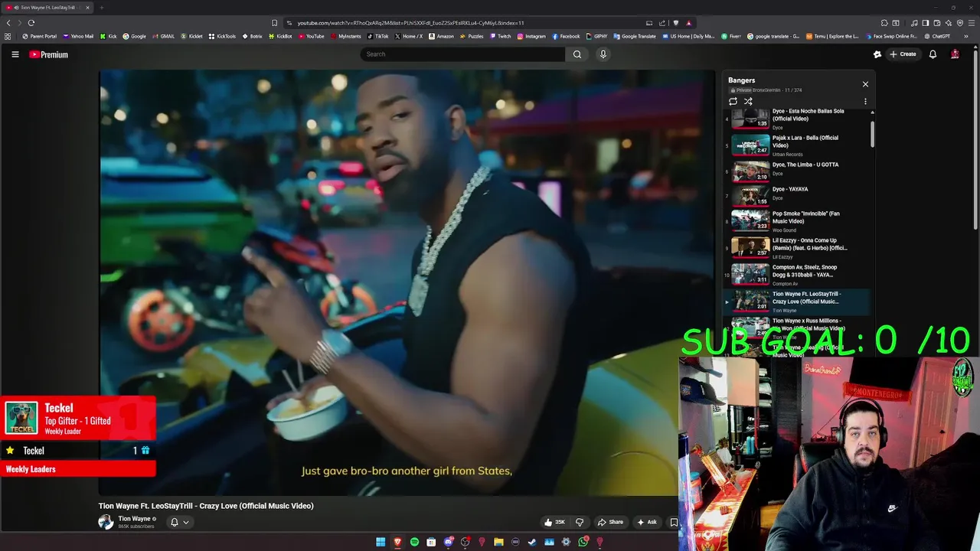
Task: Open the Ask AI button
Action: pos(647,522)
